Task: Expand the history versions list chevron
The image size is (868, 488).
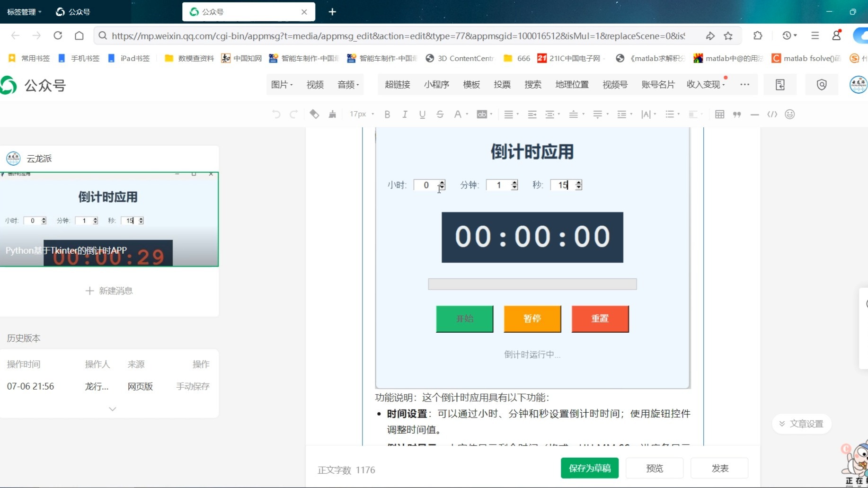Action: (x=112, y=409)
